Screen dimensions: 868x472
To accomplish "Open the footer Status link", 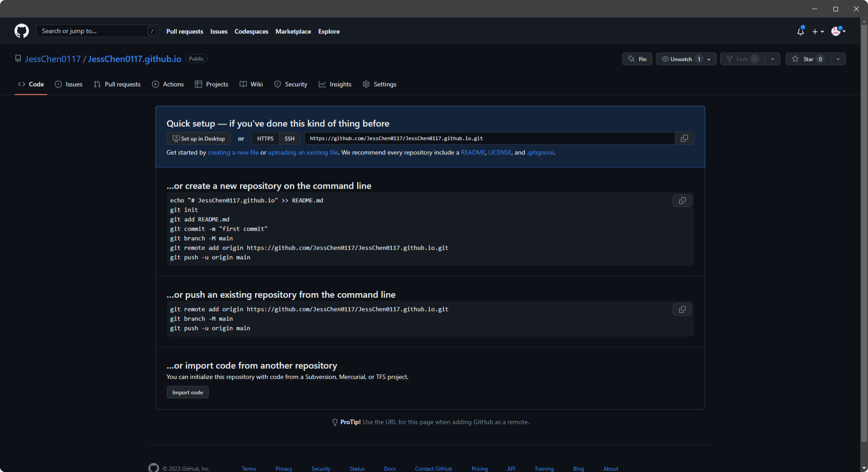I will [x=357, y=469].
